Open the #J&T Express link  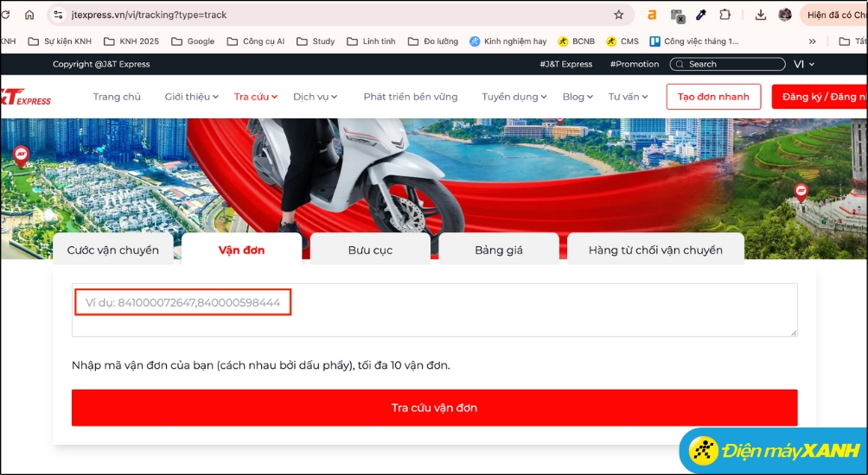[x=565, y=64]
